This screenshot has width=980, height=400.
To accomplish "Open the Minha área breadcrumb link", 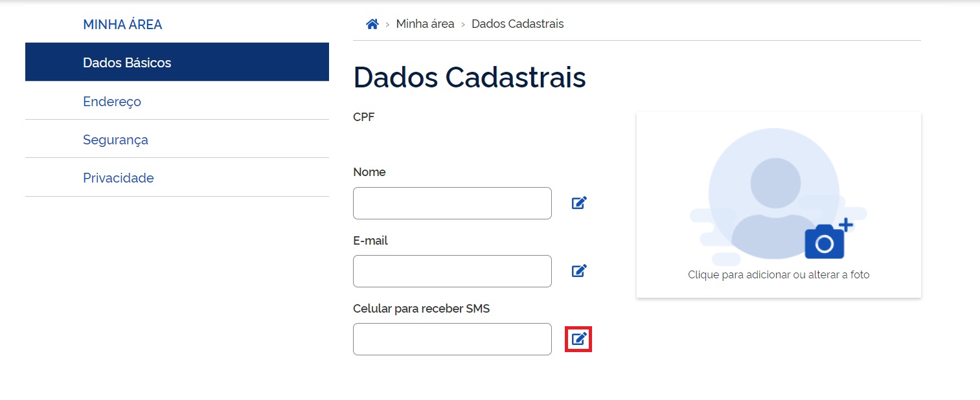I will [x=425, y=24].
